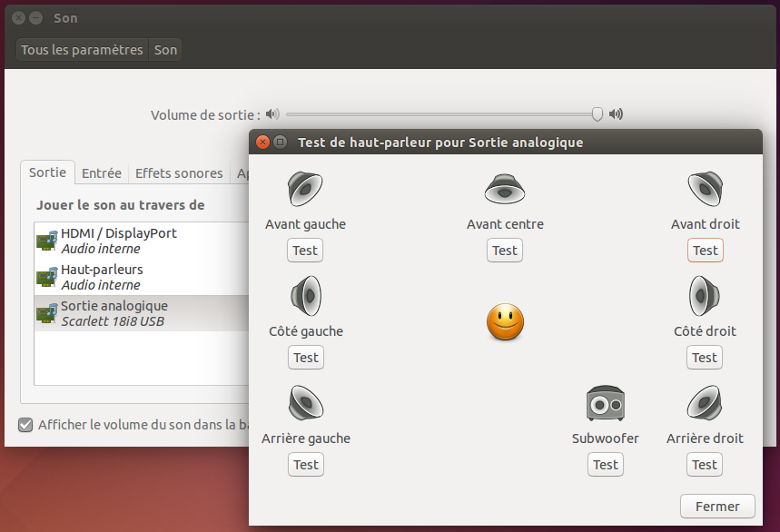Click the Arrière gauche speaker icon
Viewport: 780px width, 532px height.
[x=306, y=403]
